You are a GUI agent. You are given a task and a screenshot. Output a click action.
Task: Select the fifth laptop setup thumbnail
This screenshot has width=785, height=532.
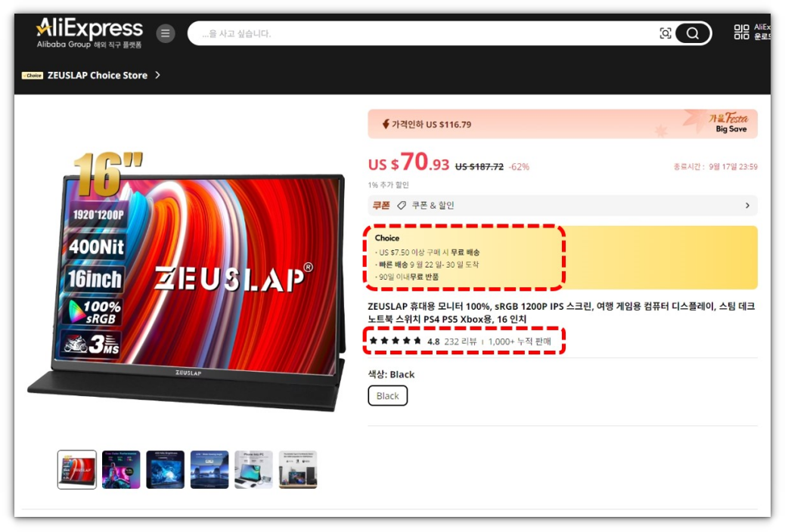coord(254,469)
